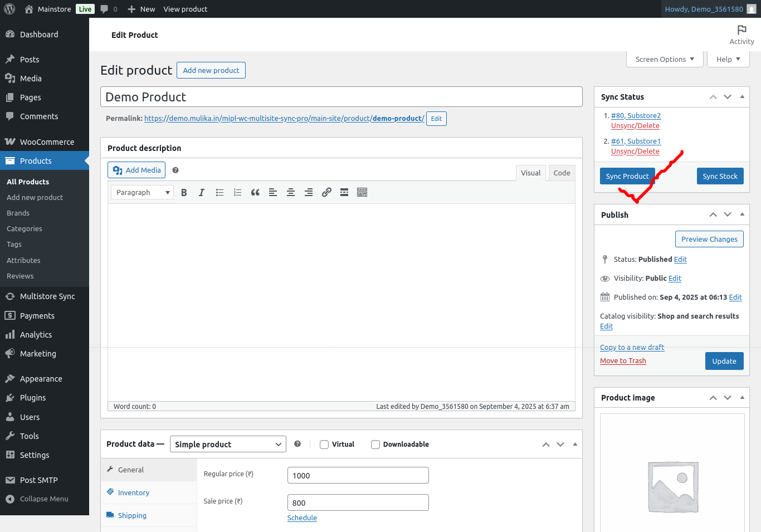Collapse the Product image panel
The image size is (761, 532).
[742, 398]
